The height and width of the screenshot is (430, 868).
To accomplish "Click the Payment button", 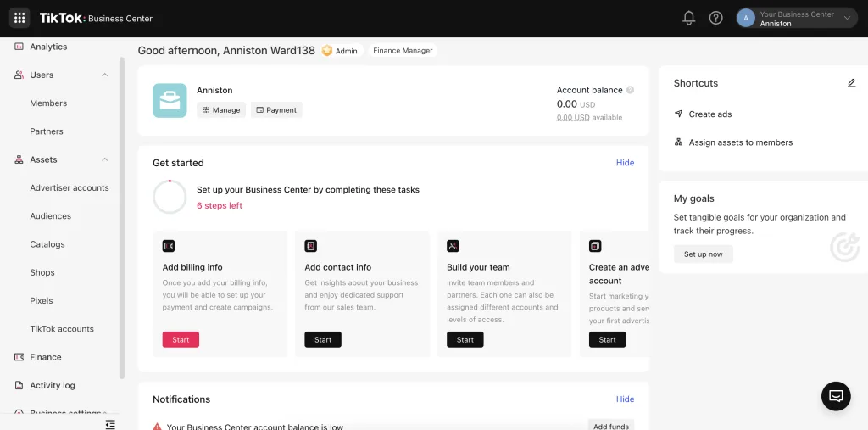I will pos(276,109).
